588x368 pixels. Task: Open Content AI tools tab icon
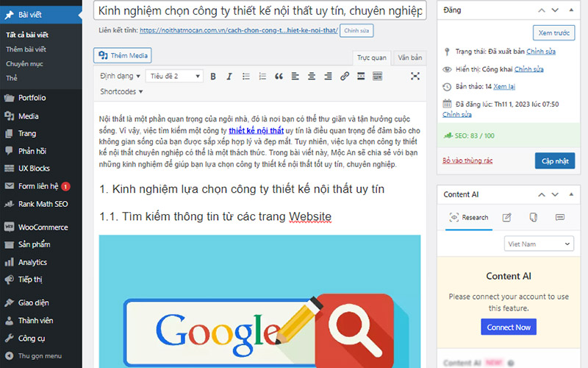coord(534,217)
